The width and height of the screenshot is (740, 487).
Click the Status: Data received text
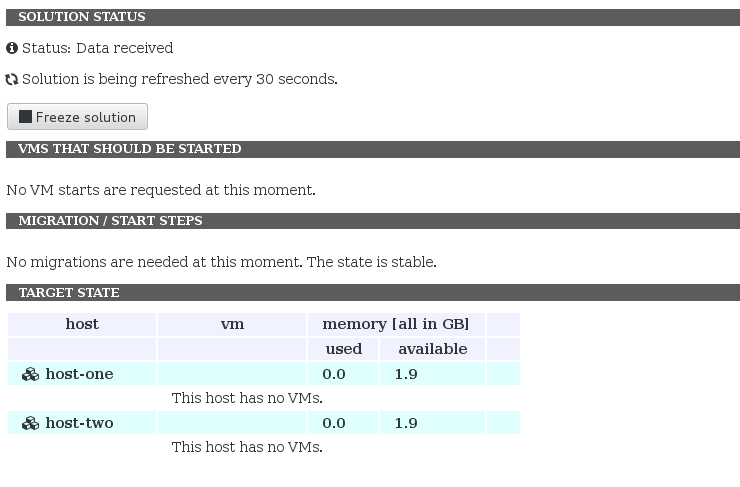pos(97,48)
